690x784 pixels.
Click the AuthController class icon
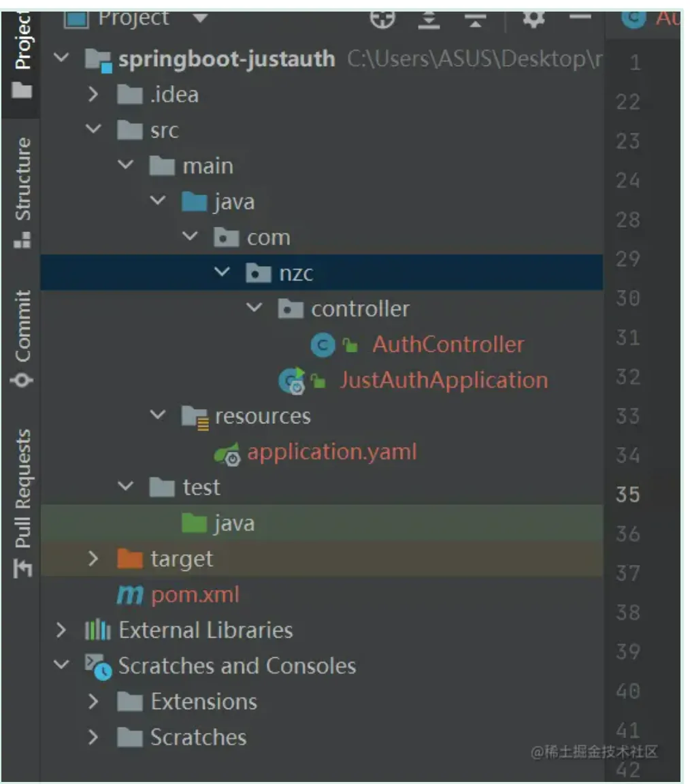pyautogui.click(x=323, y=345)
